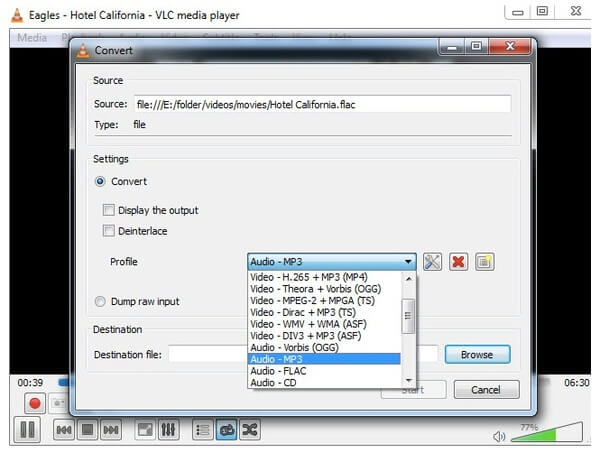Click the Cancel button
Screen dimensions: 600x453
(486, 389)
